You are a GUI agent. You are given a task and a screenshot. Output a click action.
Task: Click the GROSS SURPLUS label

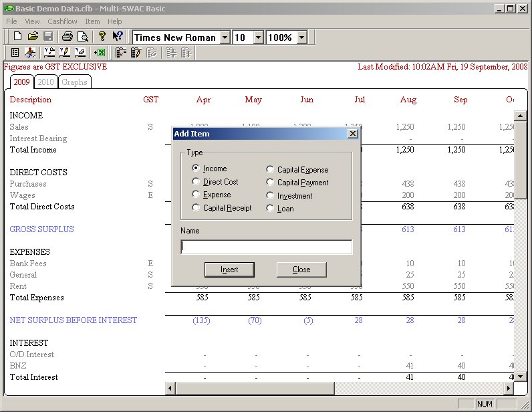click(x=41, y=229)
